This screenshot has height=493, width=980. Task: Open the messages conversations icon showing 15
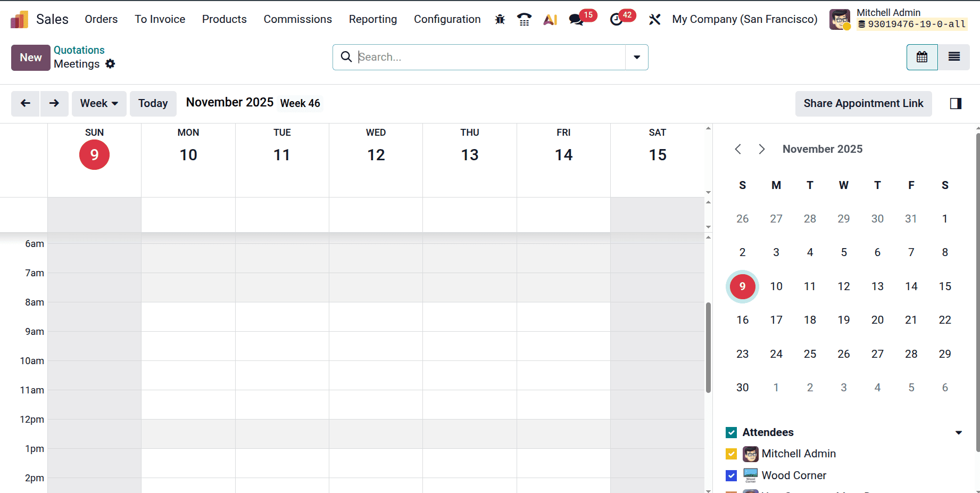tap(576, 19)
